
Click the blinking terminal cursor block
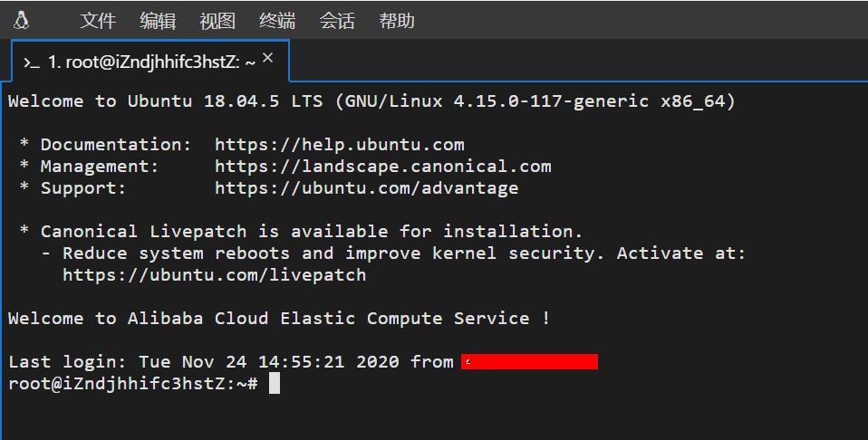point(275,384)
